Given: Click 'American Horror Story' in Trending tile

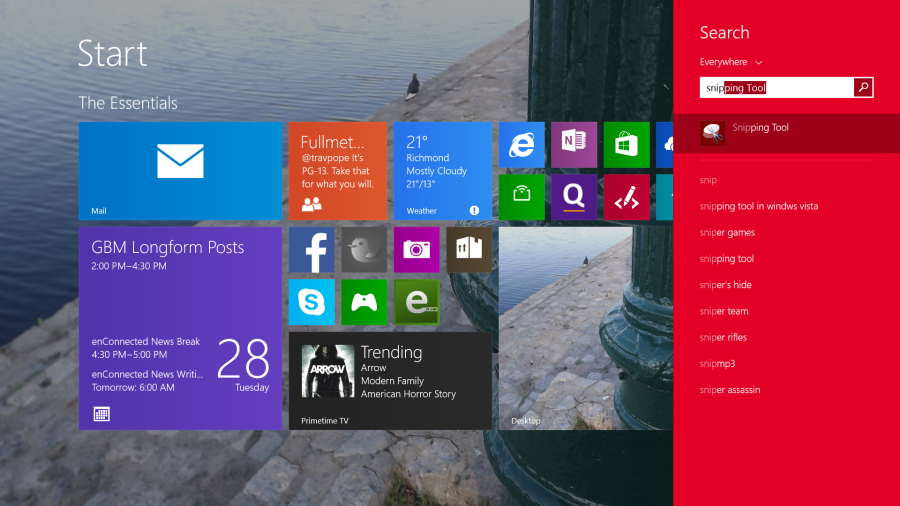Looking at the screenshot, I should [x=408, y=394].
